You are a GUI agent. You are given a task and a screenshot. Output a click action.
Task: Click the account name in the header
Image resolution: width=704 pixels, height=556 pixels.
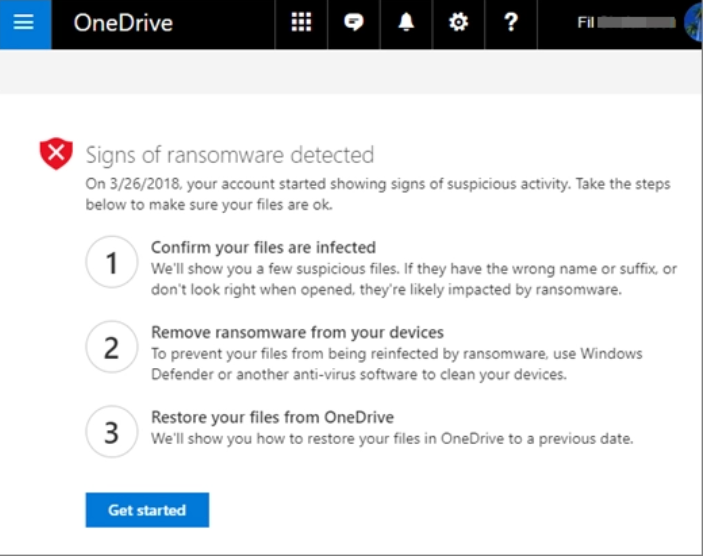[626, 22]
